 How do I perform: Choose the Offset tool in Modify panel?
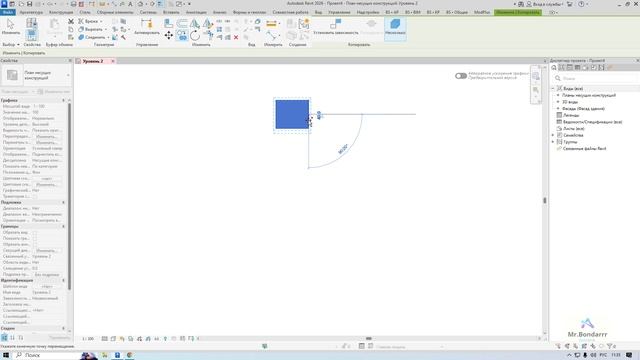tap(182, 24)
